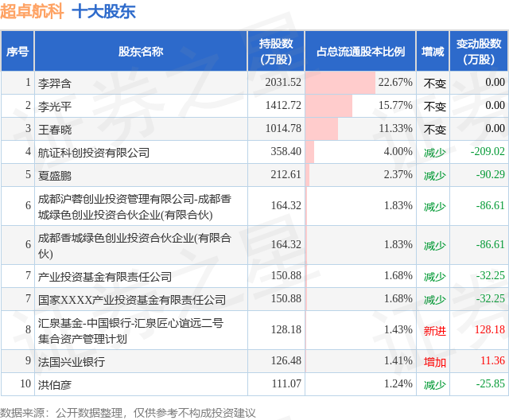Viewport: 509px width, 420px height.
Task: Click shareholder 产业投资基金有限责任公司 without 国家 prefix
Action: tap(105, 276)
